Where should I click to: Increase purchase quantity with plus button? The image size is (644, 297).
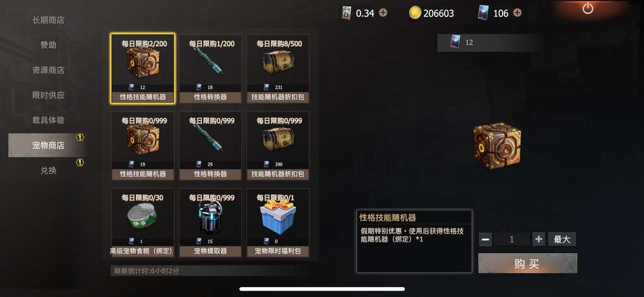coord(539,239)
